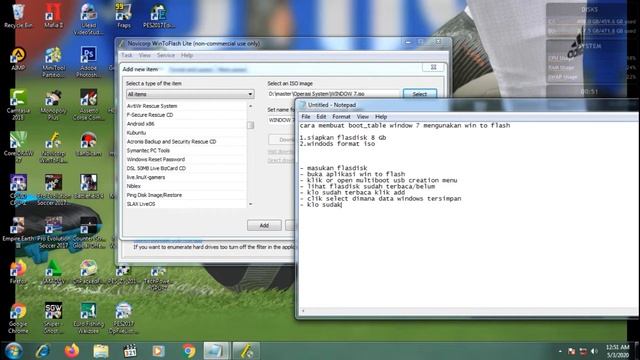Open the Firefox desktop shortcut
The width and height of the screenshot is (640, 360).
18,272
